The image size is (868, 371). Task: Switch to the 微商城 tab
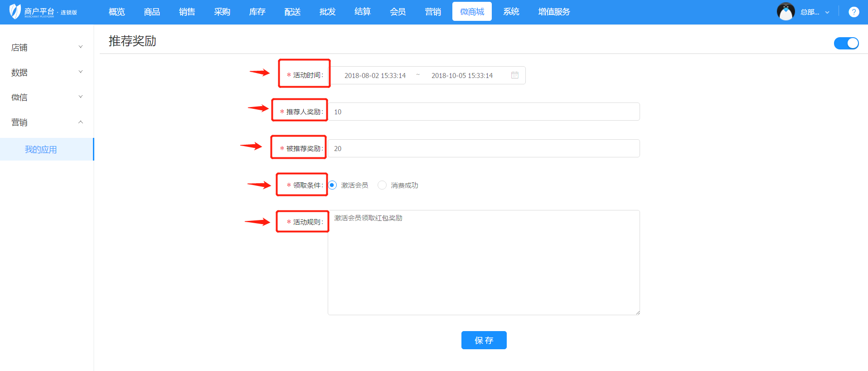[x=472, y=12]
